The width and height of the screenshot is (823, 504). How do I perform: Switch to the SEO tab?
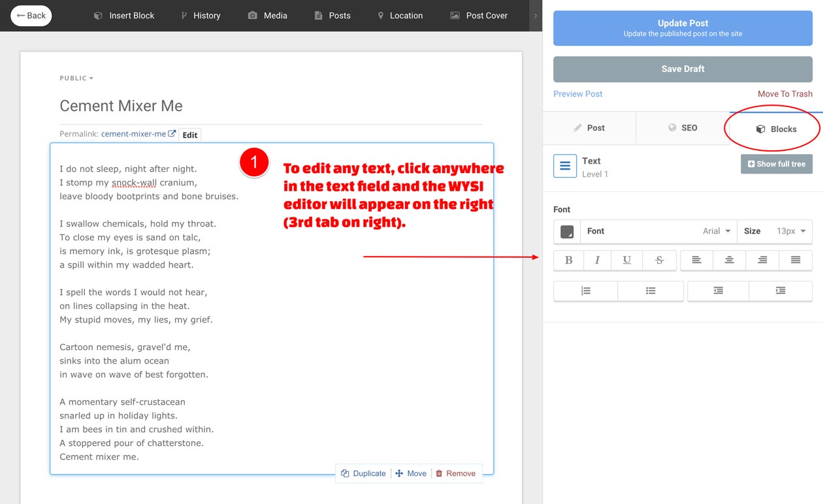pos(683,128)
